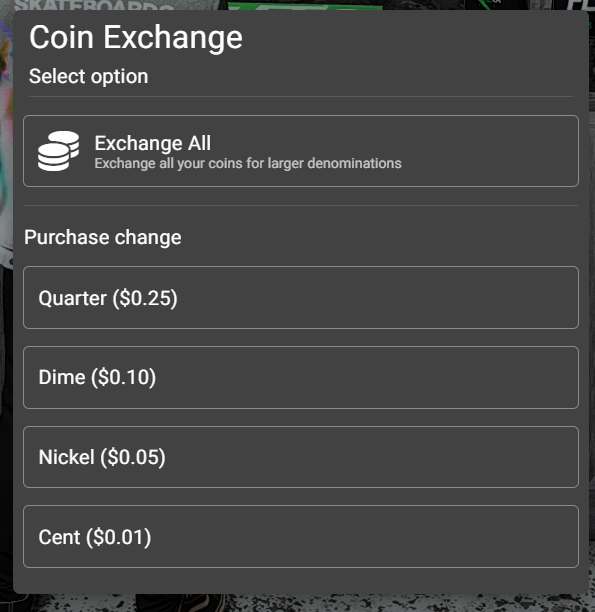Select Dime ($0.10) change
Image resolution: width=595 pixels, height=612 pixels.
pyautogui.click(x=301, y=377)
